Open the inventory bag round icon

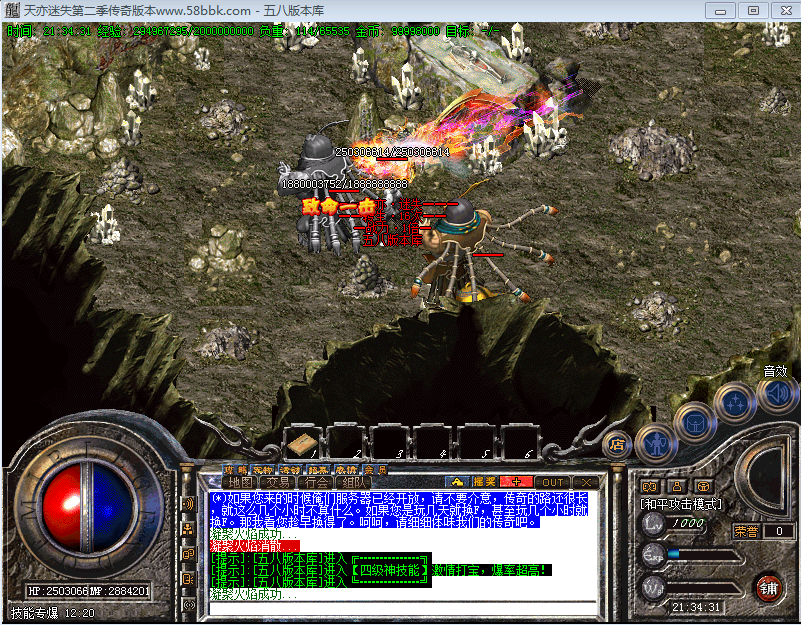tap(695, 424)
